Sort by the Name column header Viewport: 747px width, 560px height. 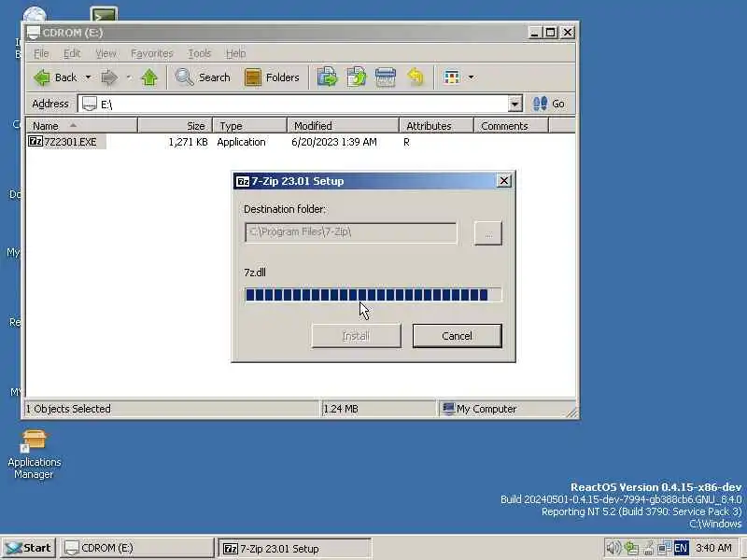point(81,126)
